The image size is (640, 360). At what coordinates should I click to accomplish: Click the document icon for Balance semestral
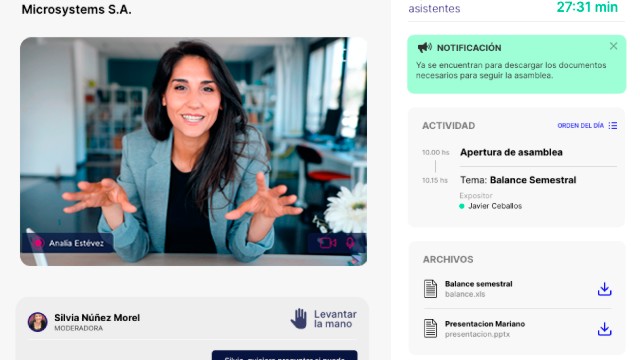pos(430,289)
